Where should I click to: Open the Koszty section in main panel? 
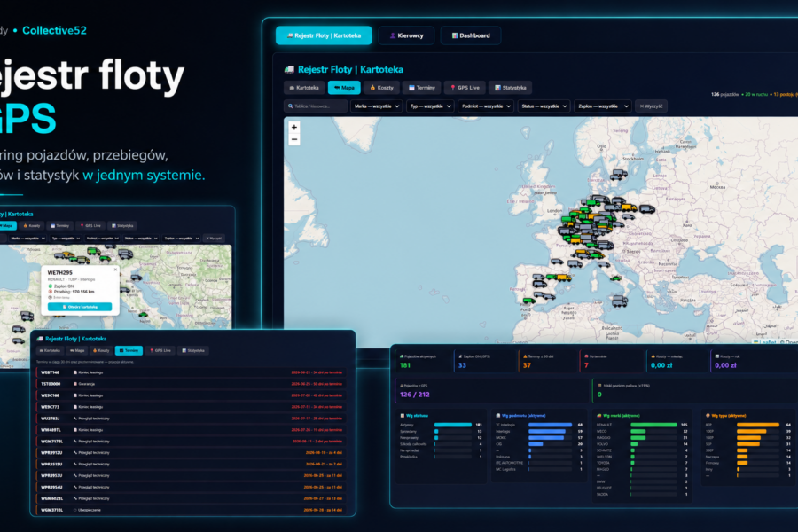pos(381,88)
